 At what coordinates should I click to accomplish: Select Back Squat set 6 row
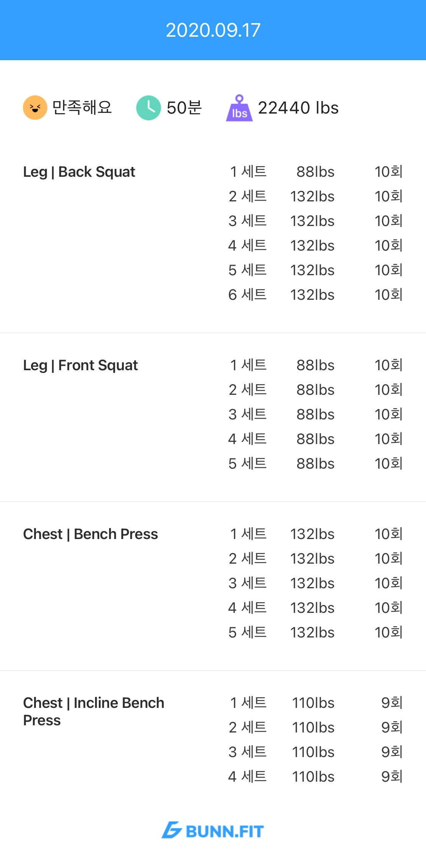315,295
